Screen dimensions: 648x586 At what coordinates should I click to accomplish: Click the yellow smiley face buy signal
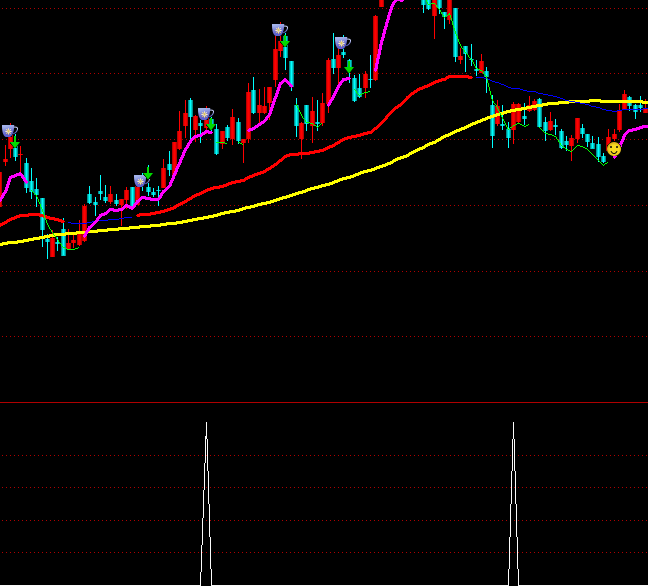[x=614, y=149]
